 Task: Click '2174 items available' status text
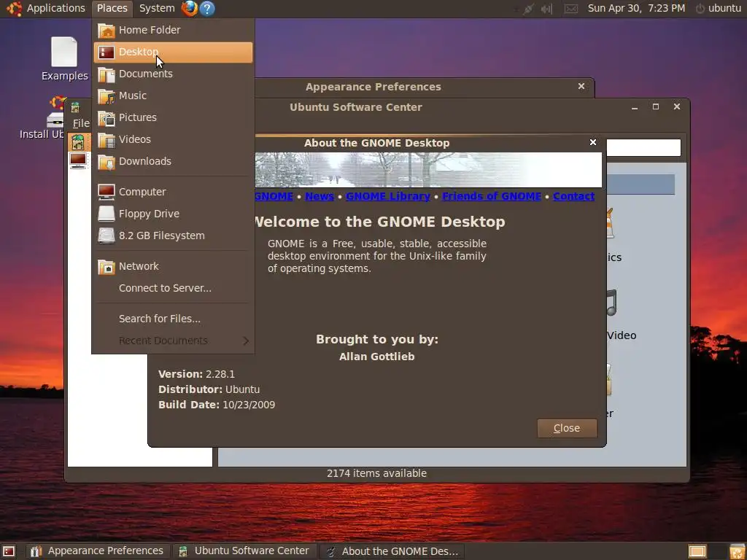(377, 473)
